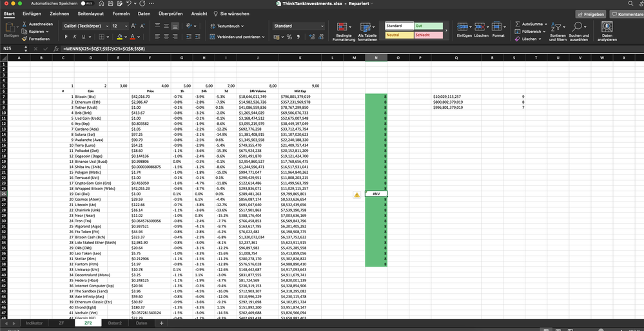
Task: Click the yellow fill color bucket
Action: coord(119,37)
